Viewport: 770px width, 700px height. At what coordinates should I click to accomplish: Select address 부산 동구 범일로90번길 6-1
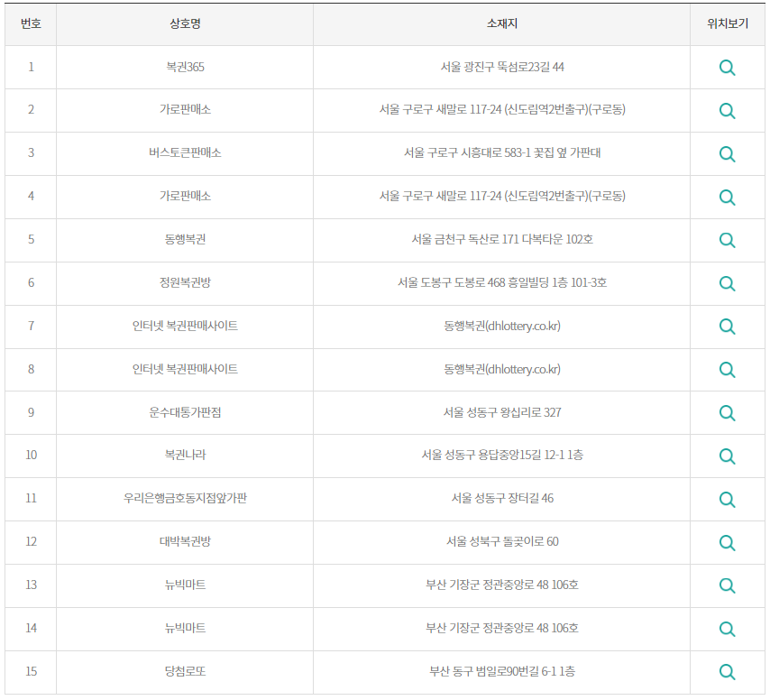(x=502, y=671)
